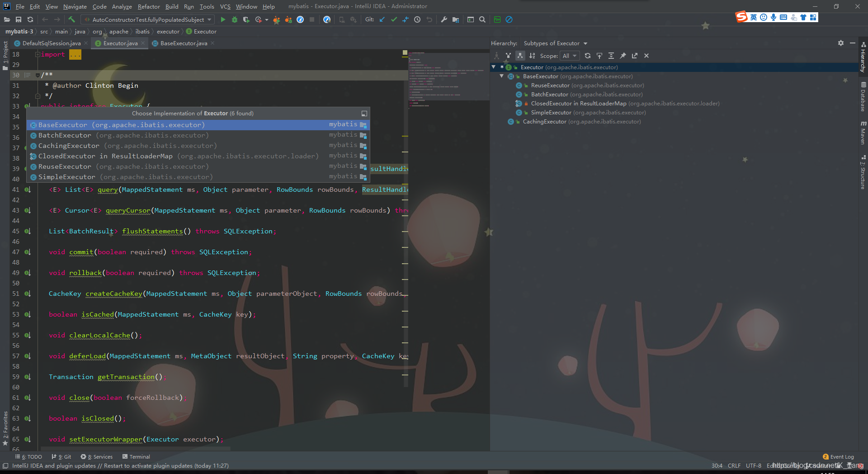
Task: Open the TODO tool window
Action: click(28, 457)
